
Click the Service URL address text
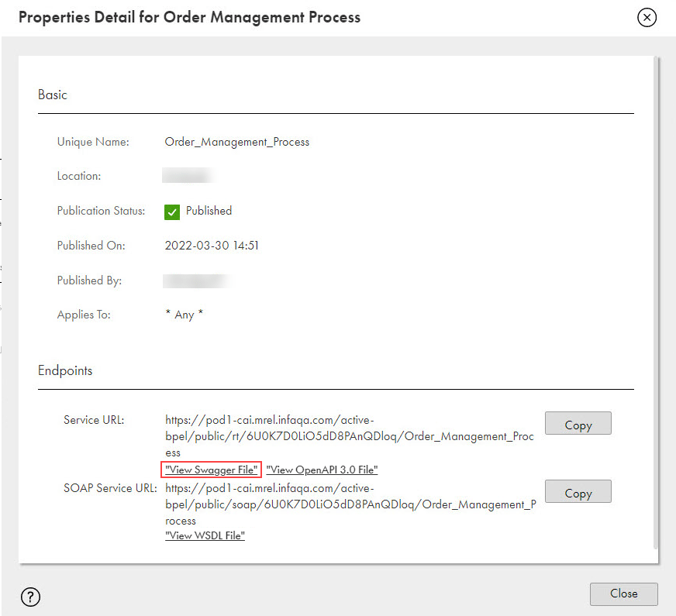click(x=349, y=436)
